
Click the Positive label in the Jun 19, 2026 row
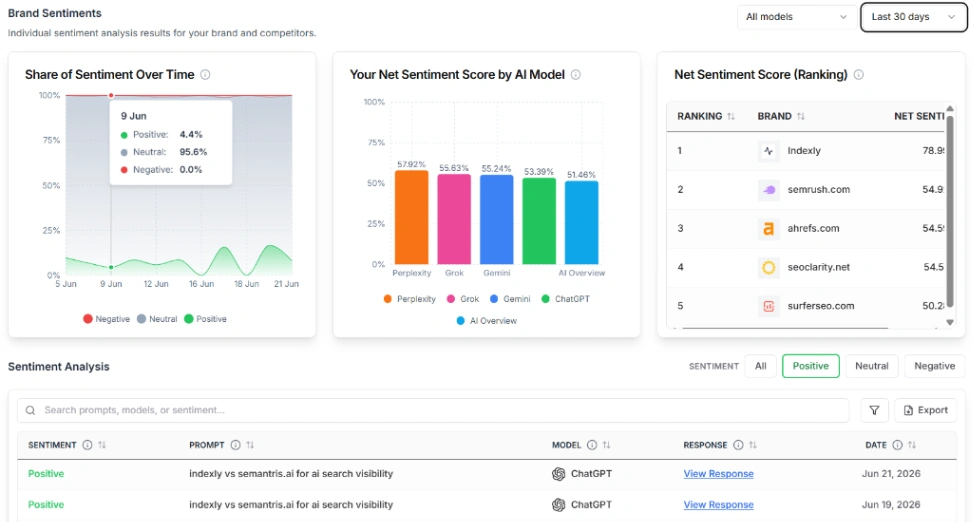[x=46, y=505]
